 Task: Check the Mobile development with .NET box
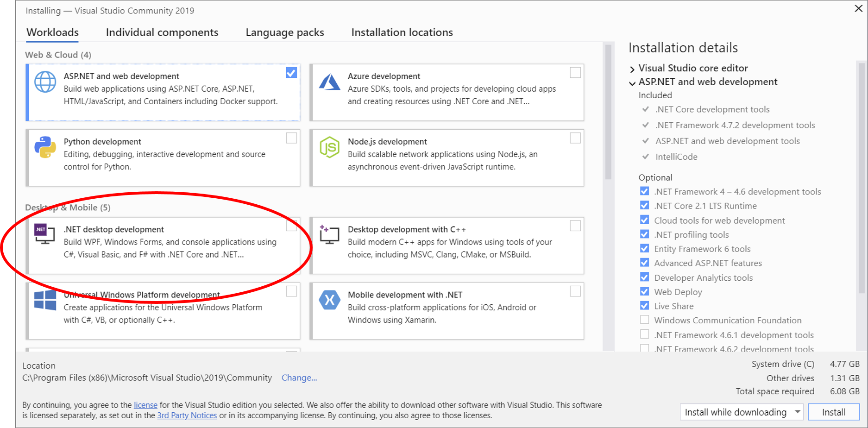(x=575, y=291)
